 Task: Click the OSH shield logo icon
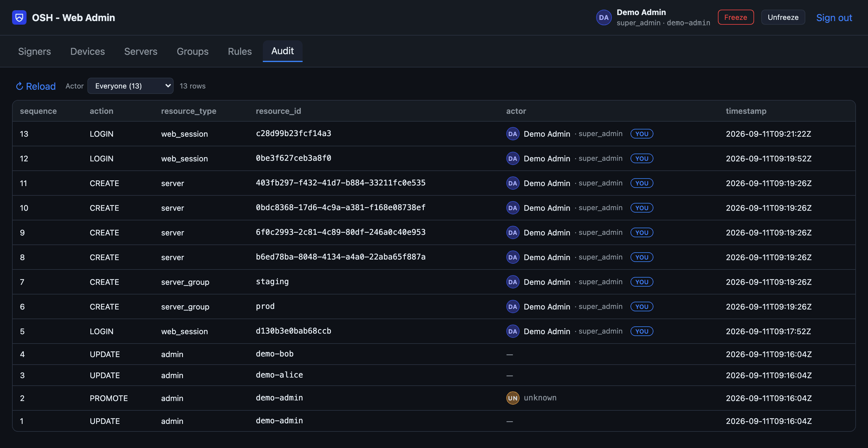point(19,17)
